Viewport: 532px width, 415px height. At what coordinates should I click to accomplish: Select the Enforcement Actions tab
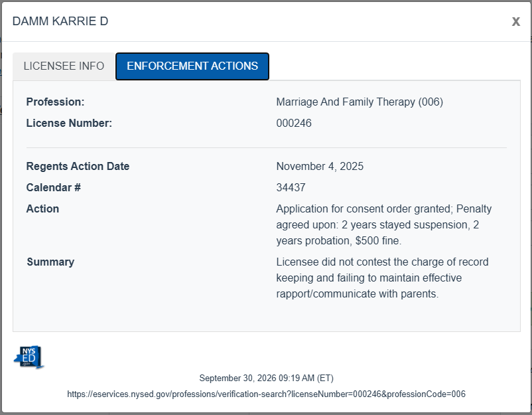click(x=192, y=66)
